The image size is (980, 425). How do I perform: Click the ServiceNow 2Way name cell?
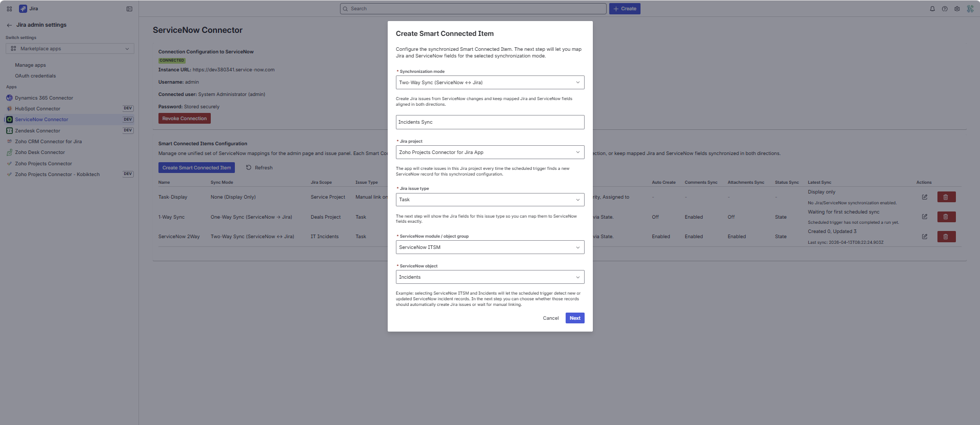(179, 237)
